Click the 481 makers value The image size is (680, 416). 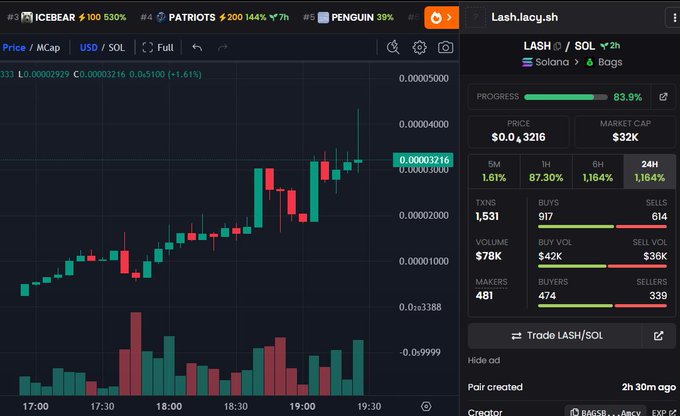[x=484, y=295]
